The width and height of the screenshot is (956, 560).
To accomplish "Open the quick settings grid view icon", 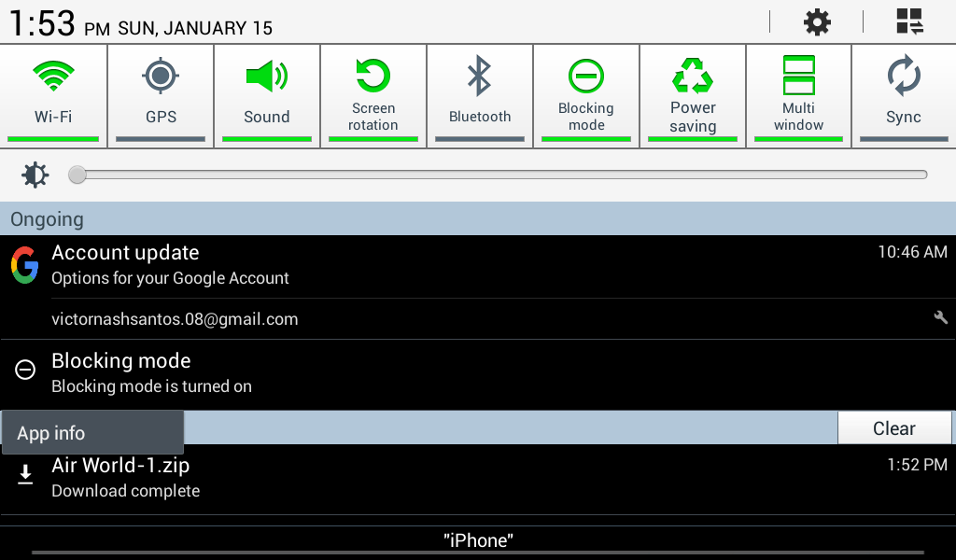I will click(909, 21).
